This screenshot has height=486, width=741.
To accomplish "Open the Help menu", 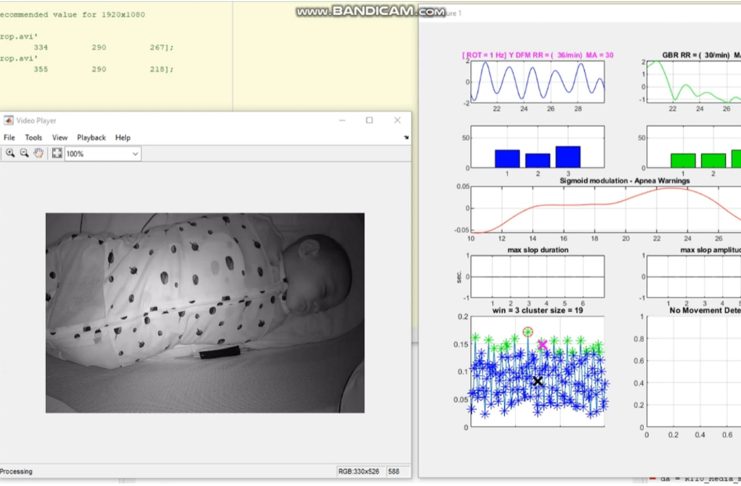I will tap(123, 137).
